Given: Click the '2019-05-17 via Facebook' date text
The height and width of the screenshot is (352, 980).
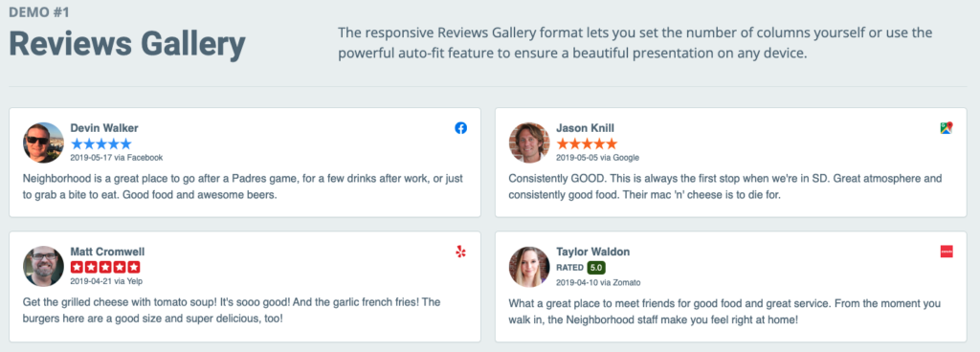Looking at the screenshot, I should [116, 158].
